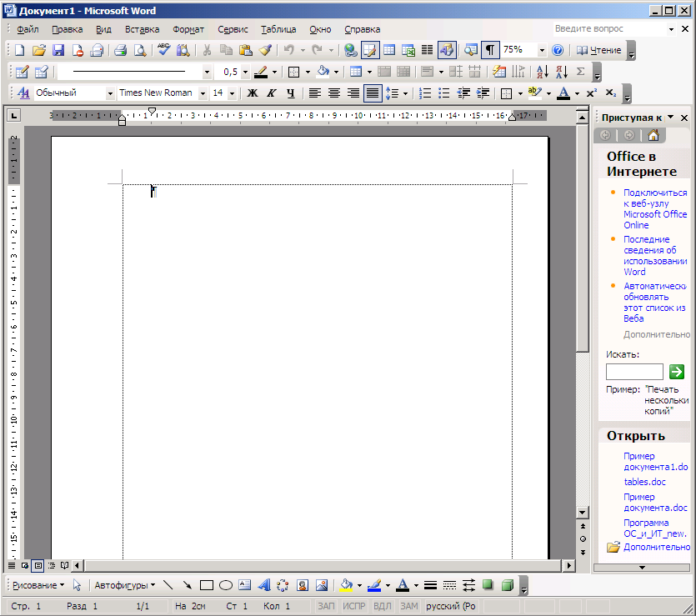
Task: Expand Автофигуры menu
Action: coord(125,585)
